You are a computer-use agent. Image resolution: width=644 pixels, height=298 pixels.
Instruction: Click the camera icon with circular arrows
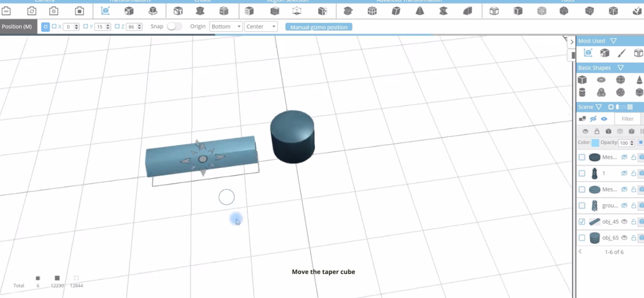pos(32,11)
